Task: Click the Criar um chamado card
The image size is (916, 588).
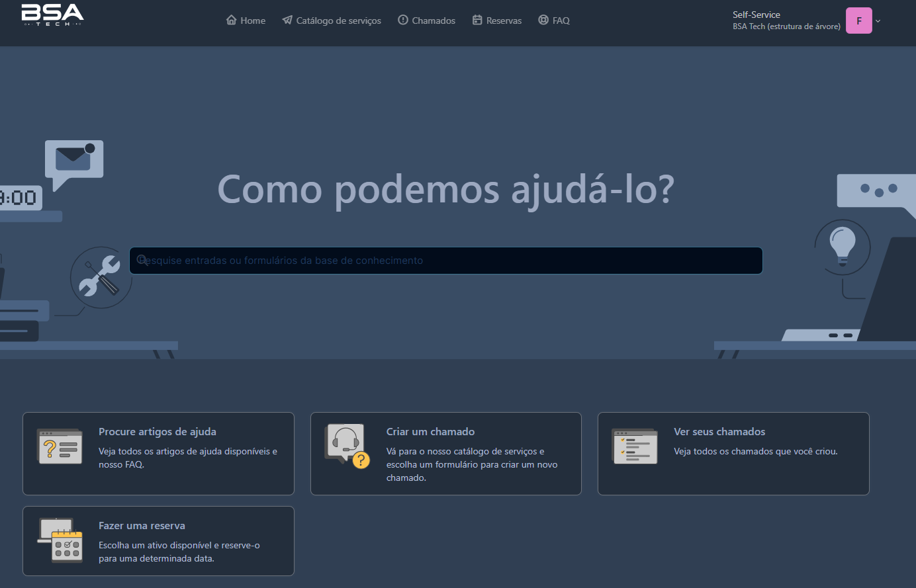Action: pyautogui.click(x=445, y=453)
